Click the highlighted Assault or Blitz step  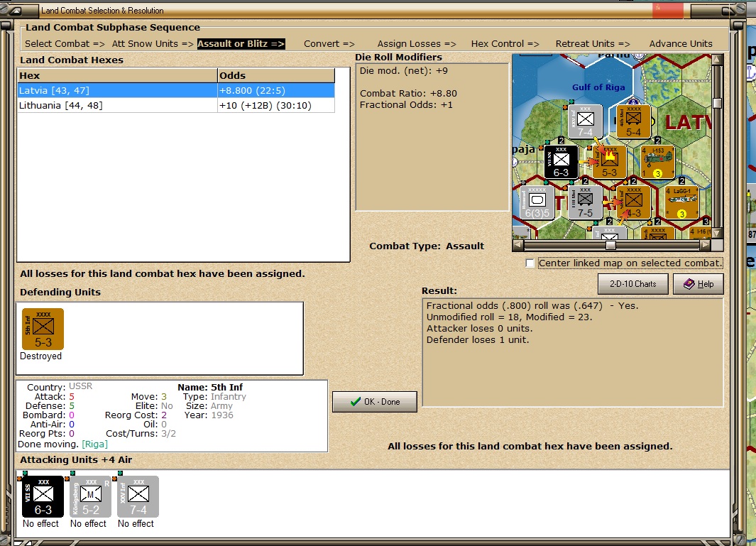[241, 44]
